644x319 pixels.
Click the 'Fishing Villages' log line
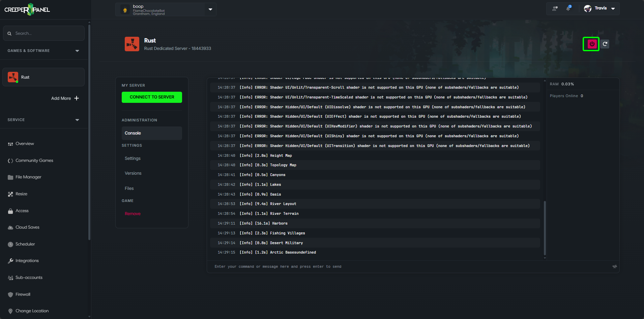(375, 233)
